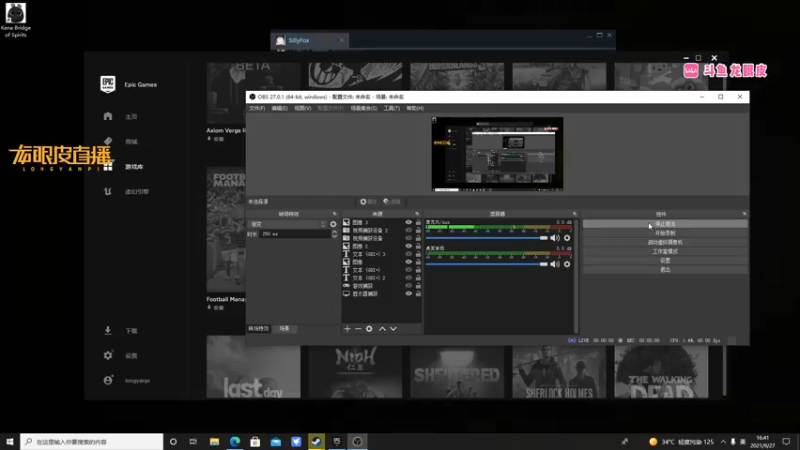Open 桌面音频 audio settings gear
Image resolution: width=800 pixels, height=450 pixels.
(567, 264)
